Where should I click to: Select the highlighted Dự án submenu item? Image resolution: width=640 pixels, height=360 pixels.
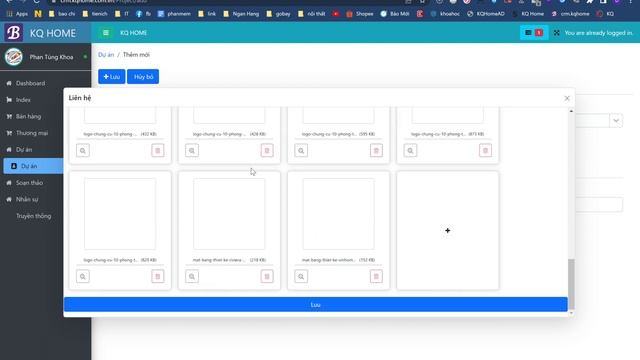(x=33, y=166)
